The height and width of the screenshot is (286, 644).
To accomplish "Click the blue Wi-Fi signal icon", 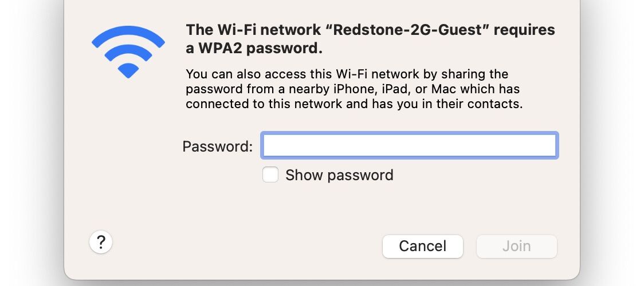I will point(128,52).
